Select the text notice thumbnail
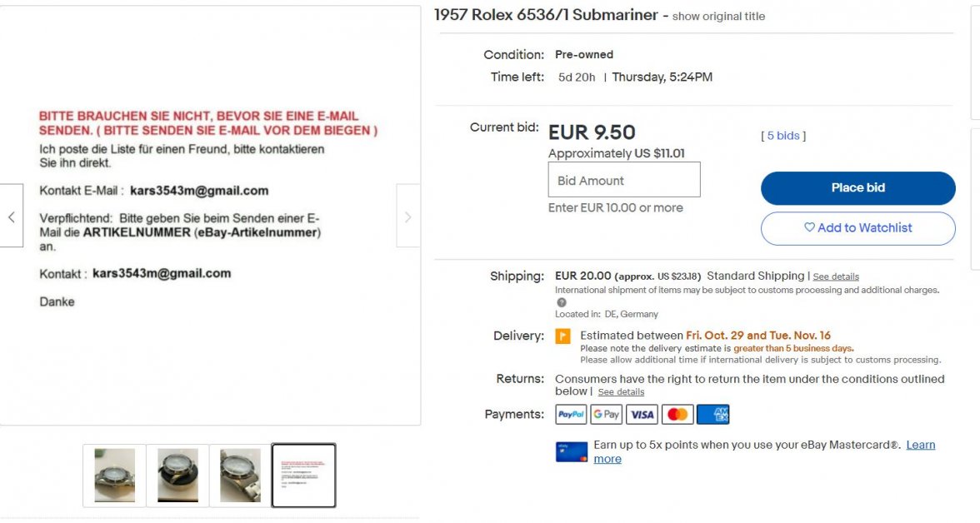Image resolution: width=980 pixels, height=523 pixels. 303,476
